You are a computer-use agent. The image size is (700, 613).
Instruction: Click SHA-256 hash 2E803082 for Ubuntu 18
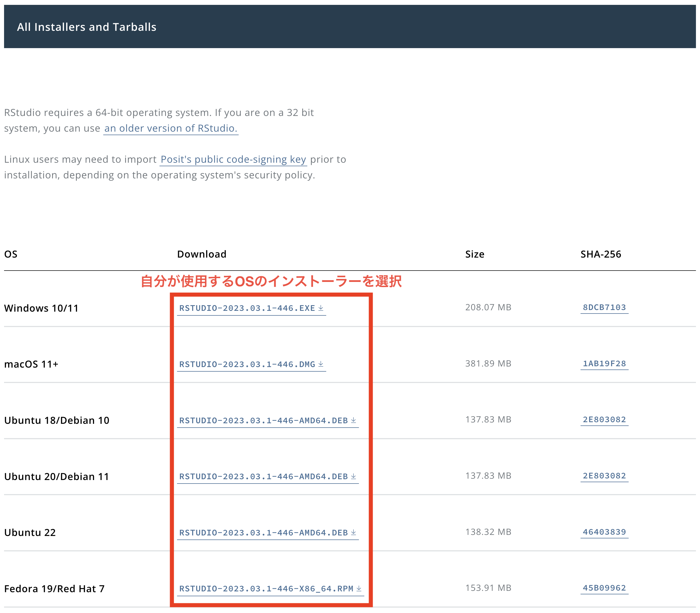(604, 419)
